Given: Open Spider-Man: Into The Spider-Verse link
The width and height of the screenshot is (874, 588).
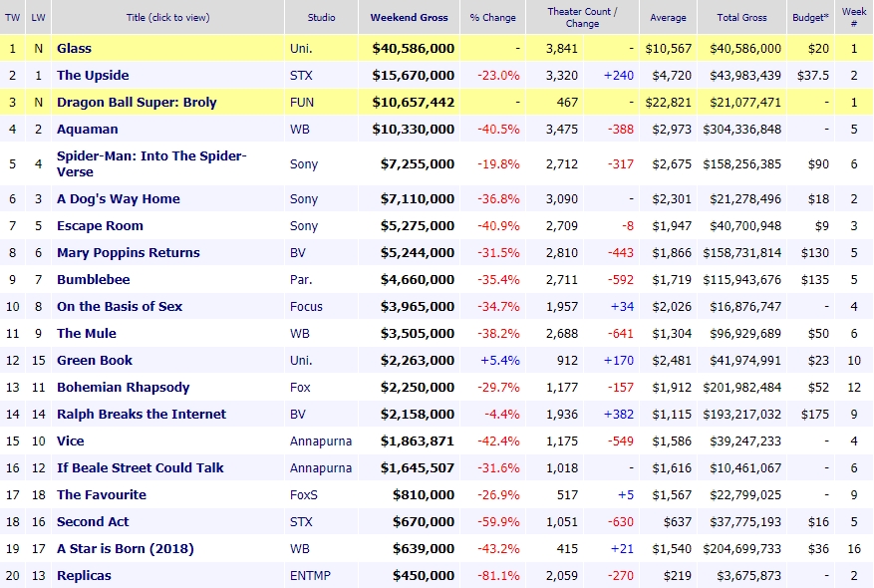Looking at the screenshot, I should coord(151,163).
